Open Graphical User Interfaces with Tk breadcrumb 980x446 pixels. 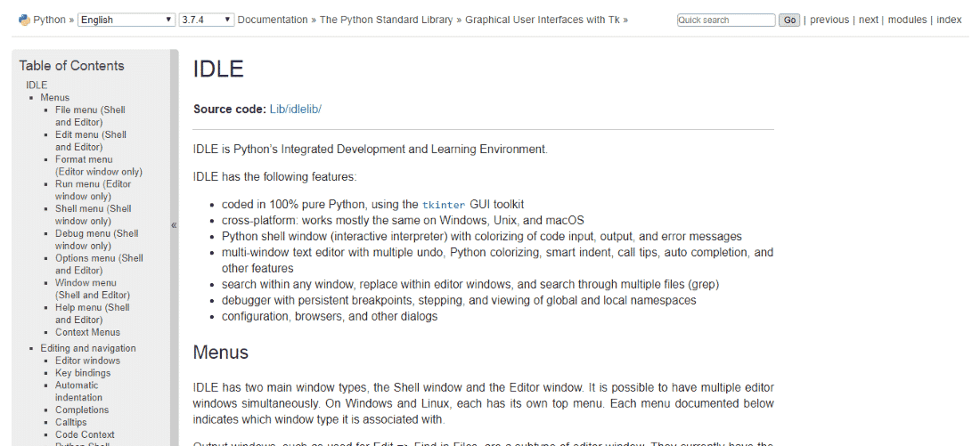pos(543,20)
